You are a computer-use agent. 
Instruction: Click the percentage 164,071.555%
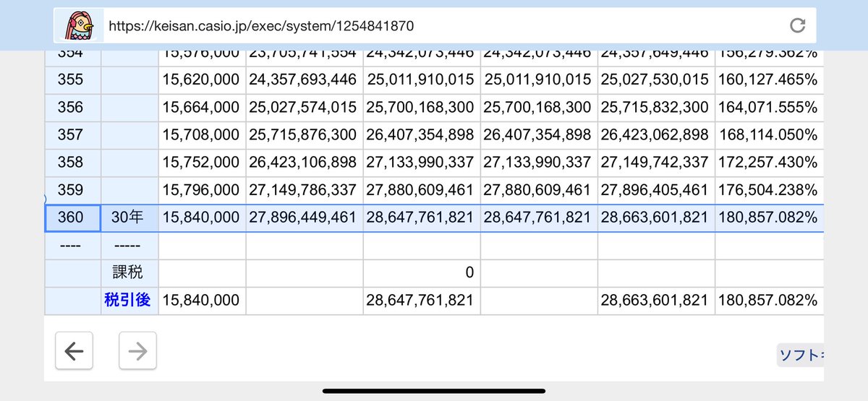point(768,107)
